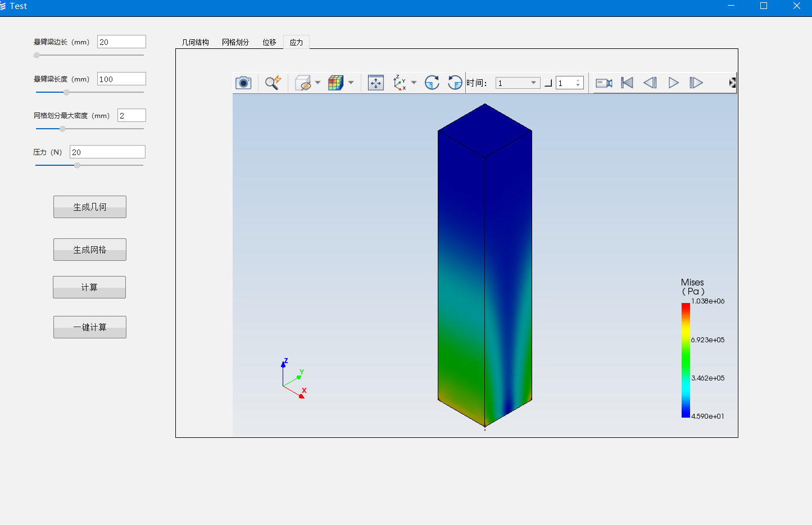The height and width of the screenshot is (525, 812).
Task: Close the Test window
Action: (x=796, y=6)
